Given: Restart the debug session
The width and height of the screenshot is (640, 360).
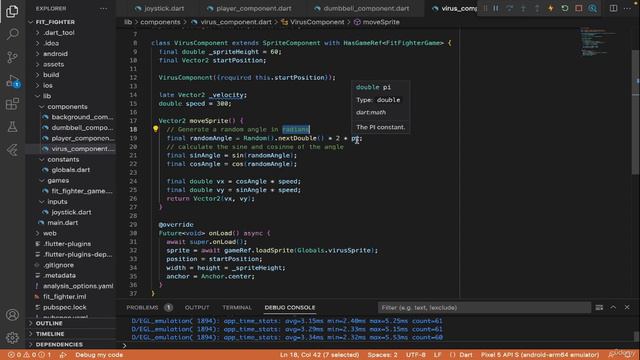Looking at the screenshot, I should coord(565,8).
